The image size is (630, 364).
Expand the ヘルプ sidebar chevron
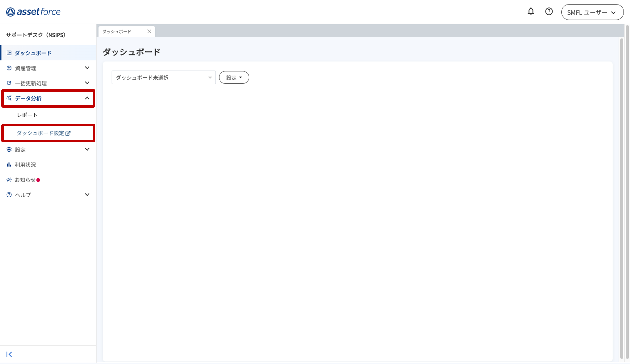click(87, 195)
